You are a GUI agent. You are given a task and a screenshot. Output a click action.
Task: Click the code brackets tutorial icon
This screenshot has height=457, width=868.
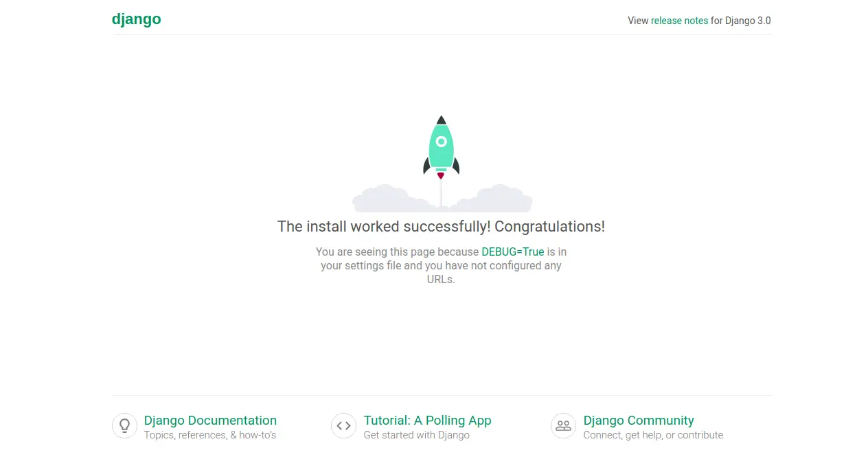coord(343,425)
